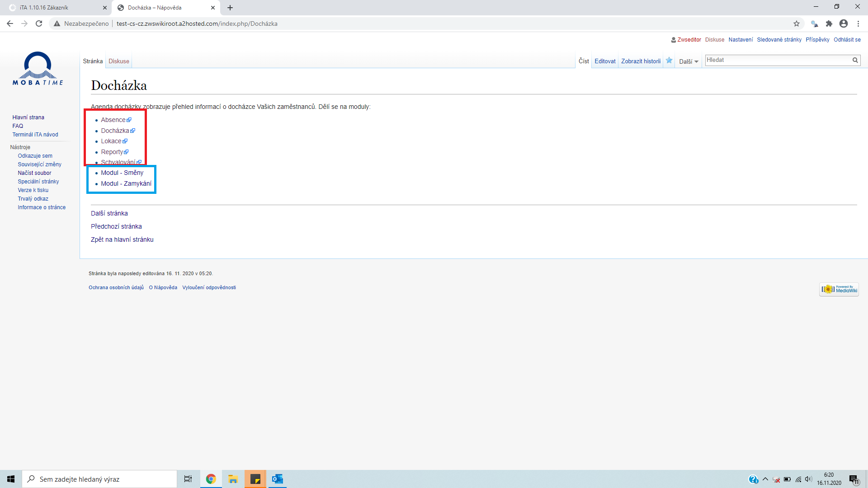Open Zobrazit historii tab
The height and width of the screenshot is (488, 868).
click(x=641, y=61)
